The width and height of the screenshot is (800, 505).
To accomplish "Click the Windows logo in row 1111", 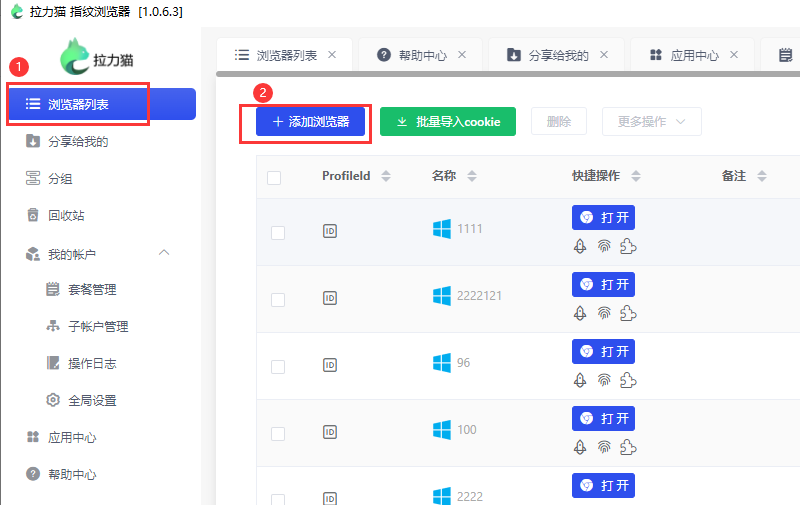I will [x=442, y=229].
